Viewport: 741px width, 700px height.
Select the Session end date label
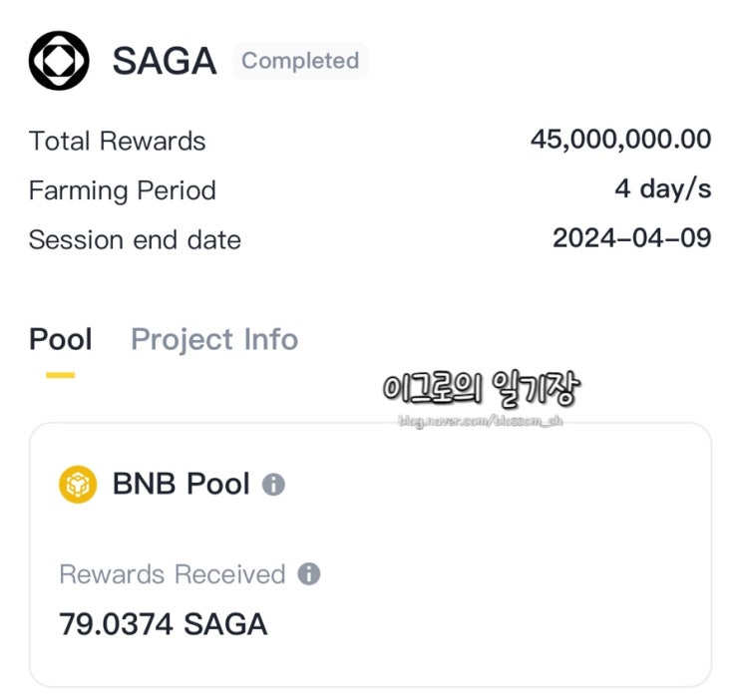point(135,239)
